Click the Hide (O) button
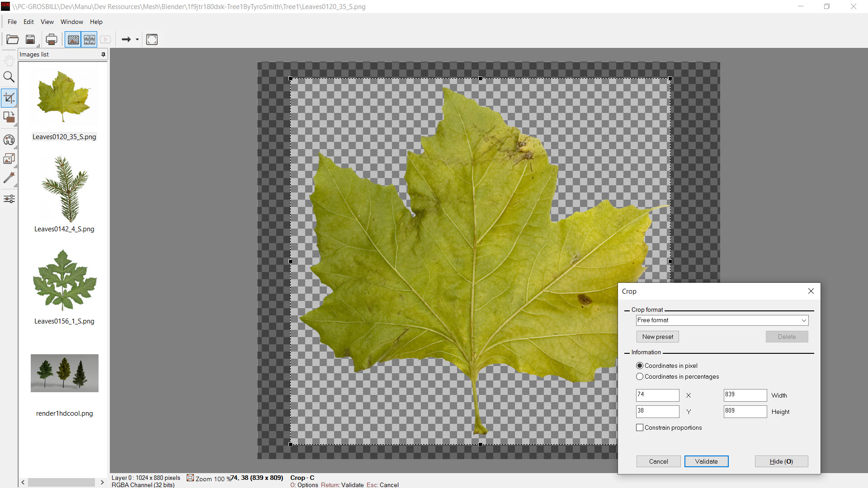Viewport: 868px width, 488px height. [781, 461]
